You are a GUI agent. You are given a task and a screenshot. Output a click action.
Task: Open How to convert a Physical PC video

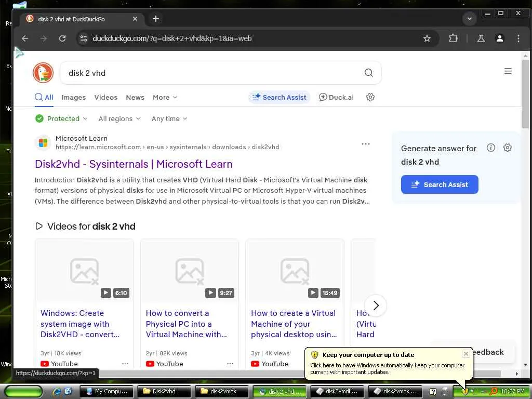(187, 324)
